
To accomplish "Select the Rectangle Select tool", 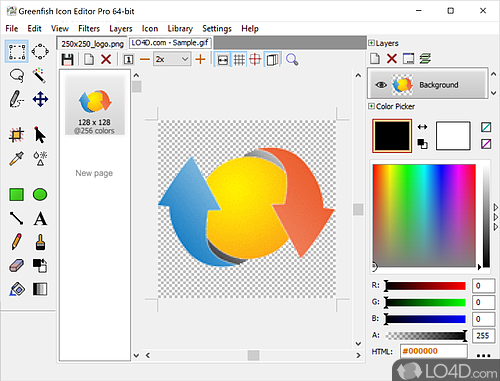I will 17,52.
